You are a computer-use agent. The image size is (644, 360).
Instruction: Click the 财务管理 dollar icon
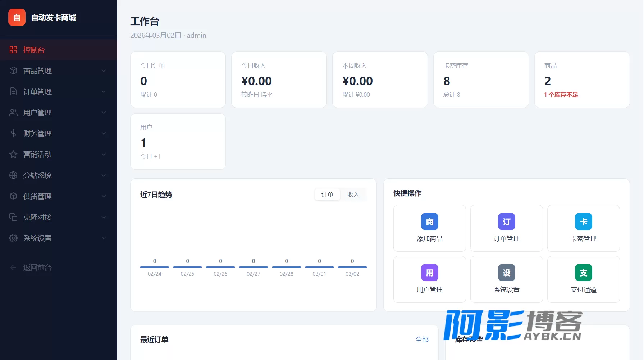[13, 133]
